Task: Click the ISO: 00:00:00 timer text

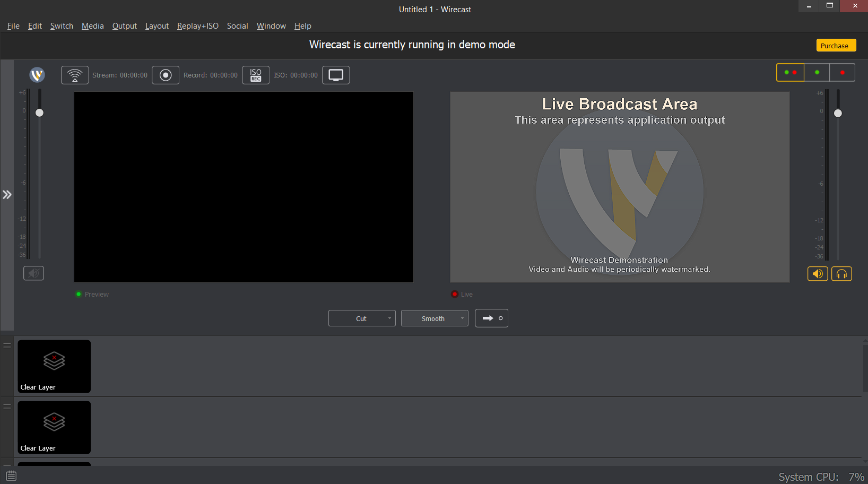Action: coord(296,75)
